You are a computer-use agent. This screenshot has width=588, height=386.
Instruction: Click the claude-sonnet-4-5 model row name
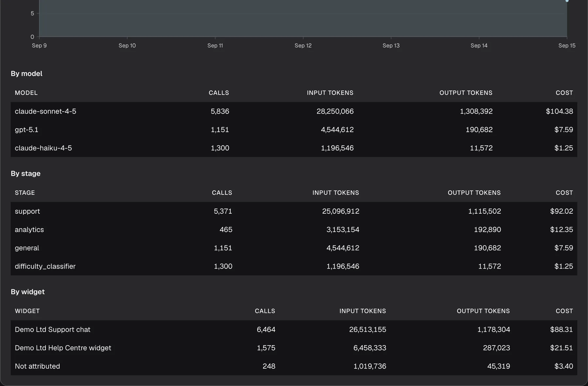(x=45, y=111)
